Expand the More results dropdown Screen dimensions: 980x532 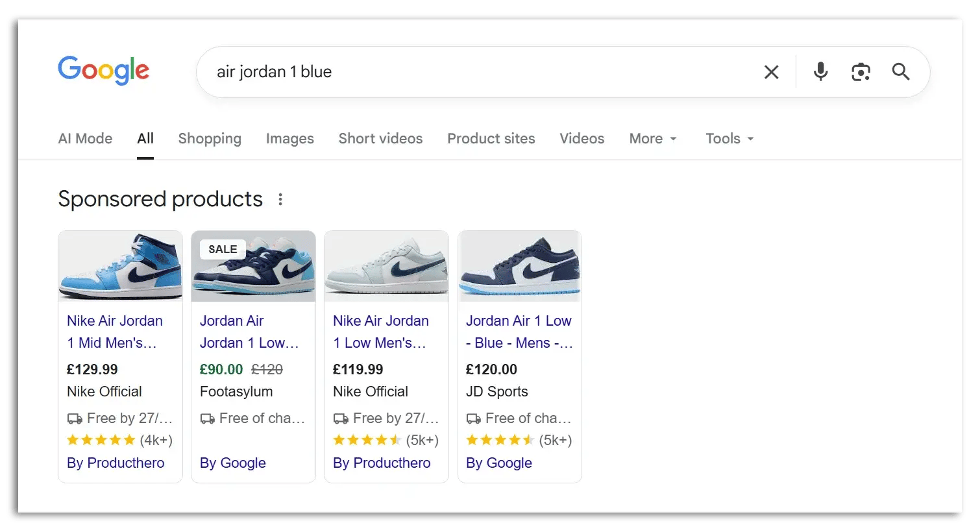(652, 138)
